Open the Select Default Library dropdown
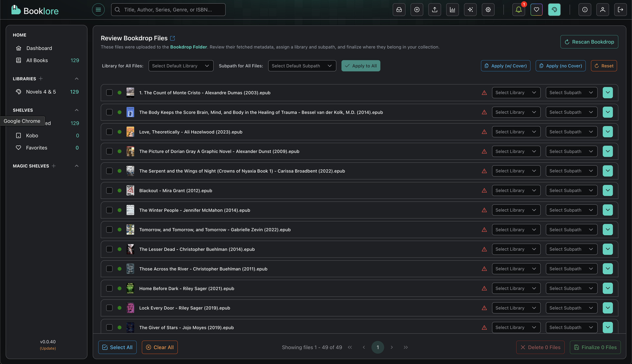 point(181,66)
